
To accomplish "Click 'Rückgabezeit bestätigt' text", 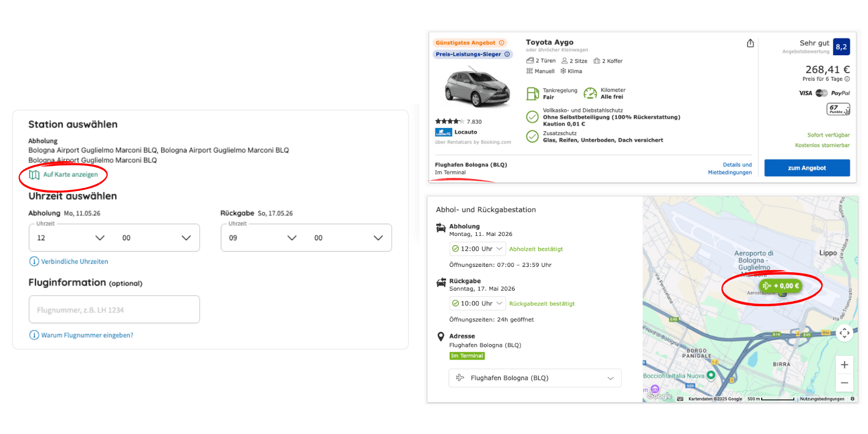I will (542, 304).
